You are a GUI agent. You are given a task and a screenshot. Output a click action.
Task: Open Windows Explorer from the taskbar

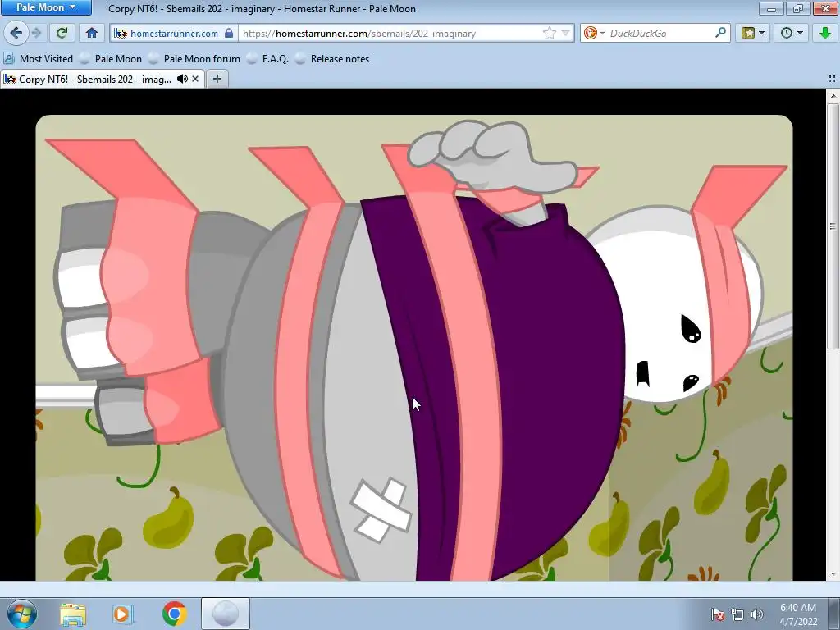73,614
